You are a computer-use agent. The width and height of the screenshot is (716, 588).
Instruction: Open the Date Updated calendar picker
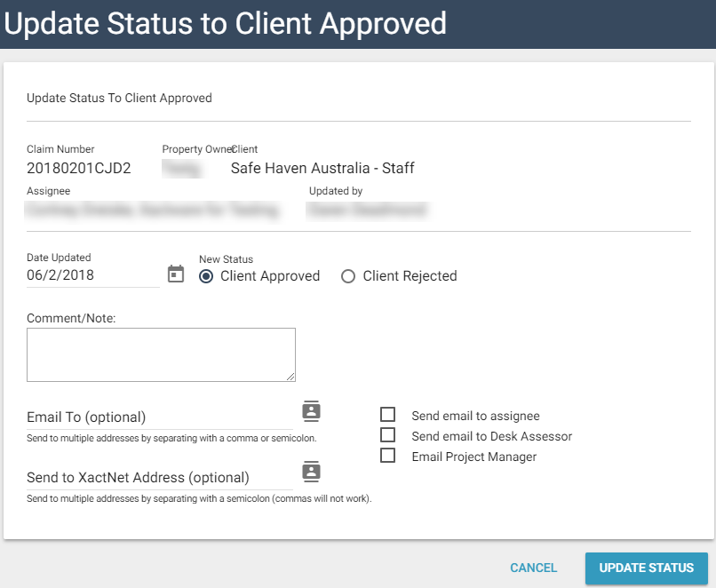click(x=176, y=274)
